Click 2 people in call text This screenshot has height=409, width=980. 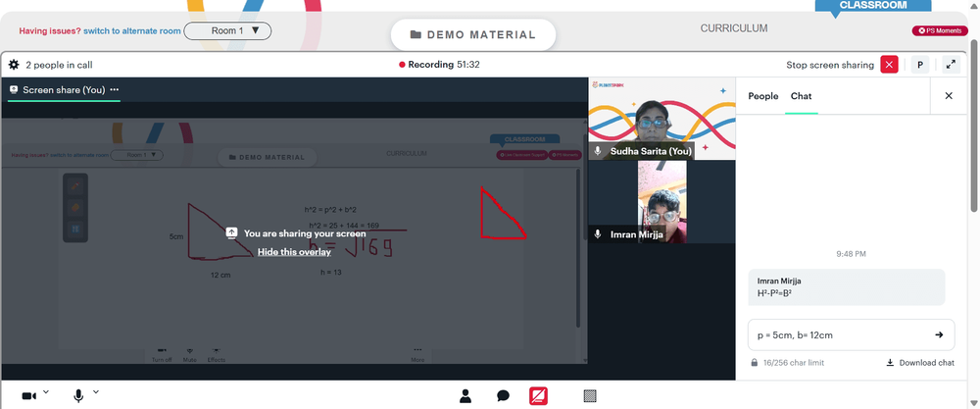coord(60,65)
